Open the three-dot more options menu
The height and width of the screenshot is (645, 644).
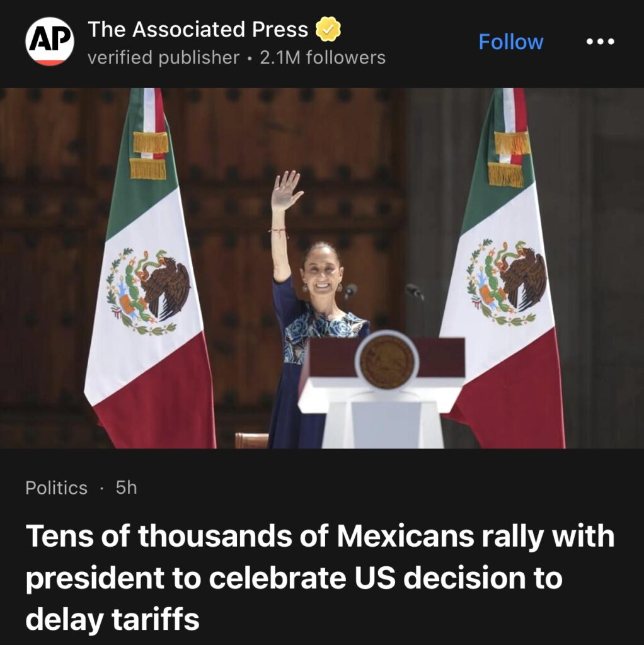600,42
